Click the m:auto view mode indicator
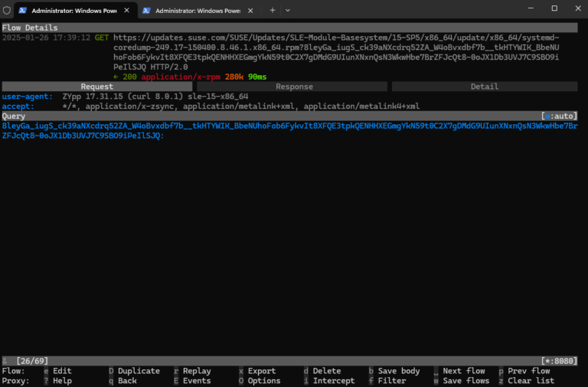Screen dimensions: 588x387 tap(559, 116)
